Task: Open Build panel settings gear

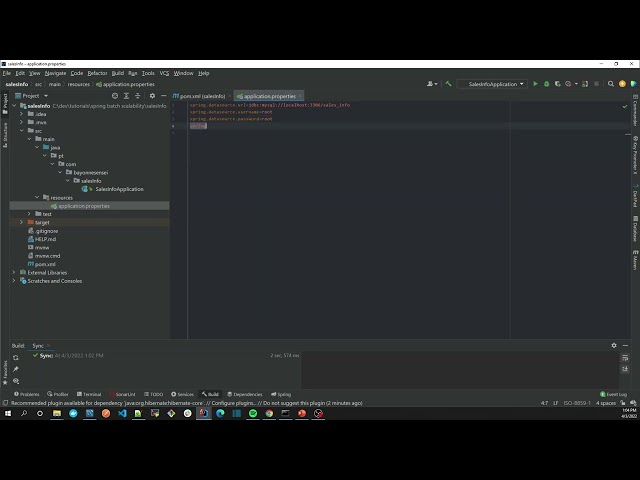Action: tap(614, 345)
